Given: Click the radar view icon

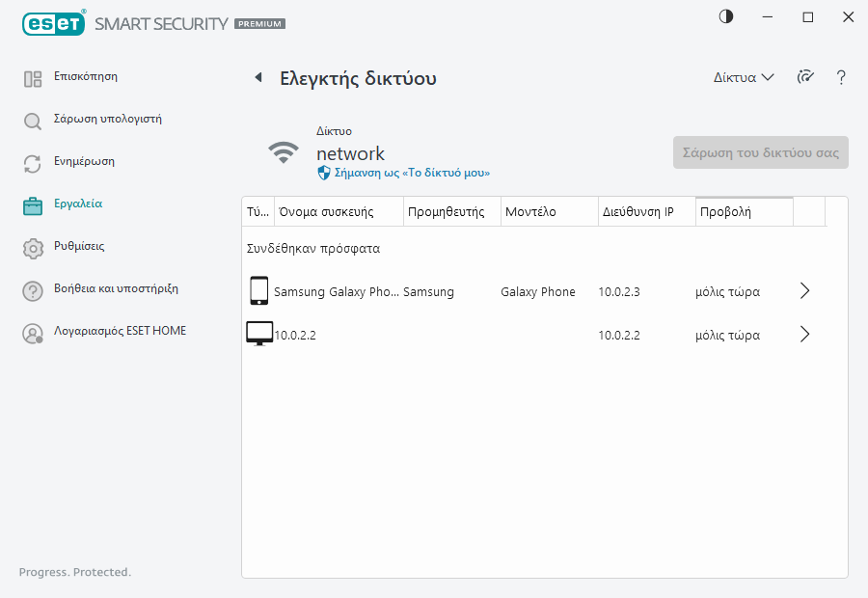Looking at the screenshot, I should 805,78.
